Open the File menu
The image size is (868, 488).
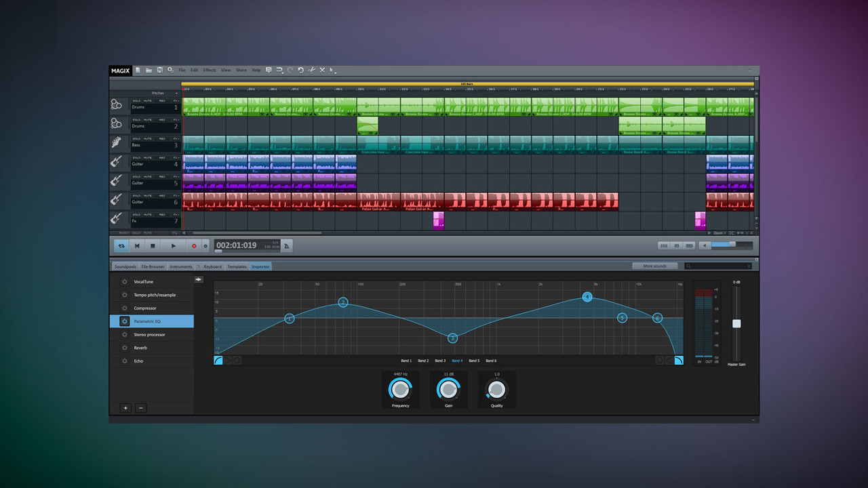182,70
